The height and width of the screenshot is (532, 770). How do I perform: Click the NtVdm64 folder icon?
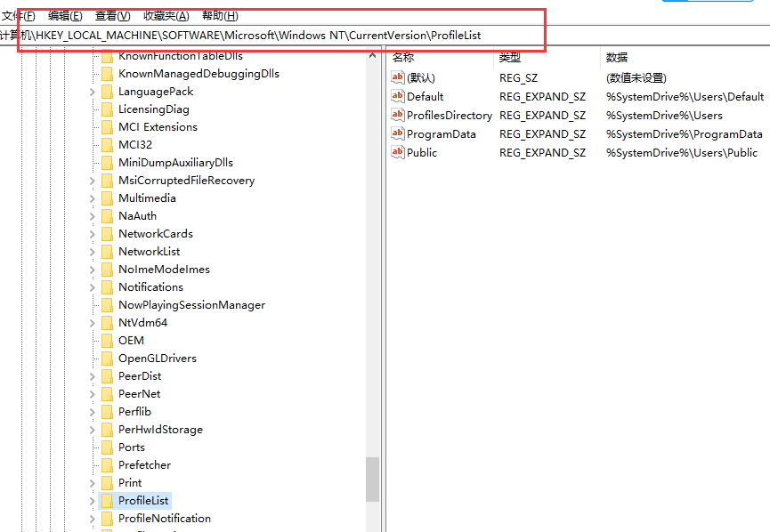(x=105, y=322)
